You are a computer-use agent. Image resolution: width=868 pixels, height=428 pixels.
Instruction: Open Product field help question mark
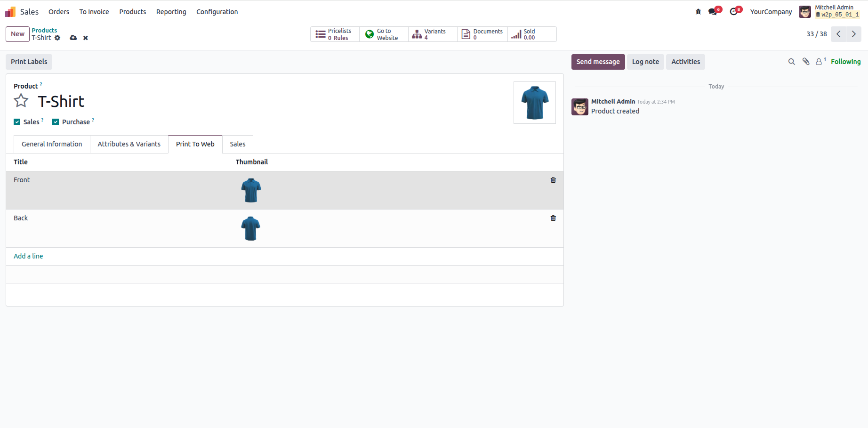(x=41, y=84)
